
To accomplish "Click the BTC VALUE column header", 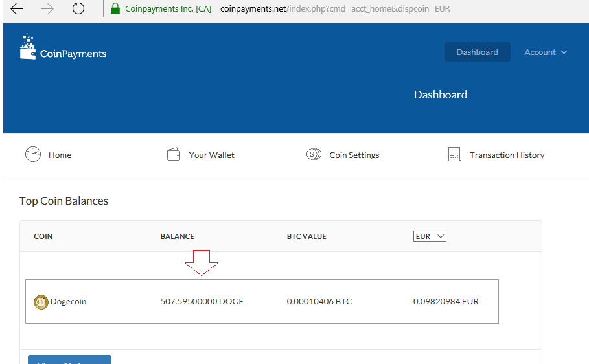I will coord(306,236).
